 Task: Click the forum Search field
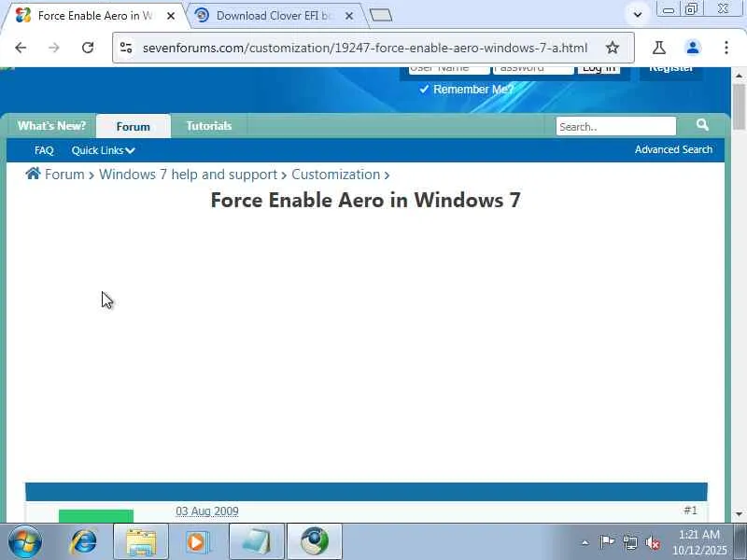tap(616, 127)
